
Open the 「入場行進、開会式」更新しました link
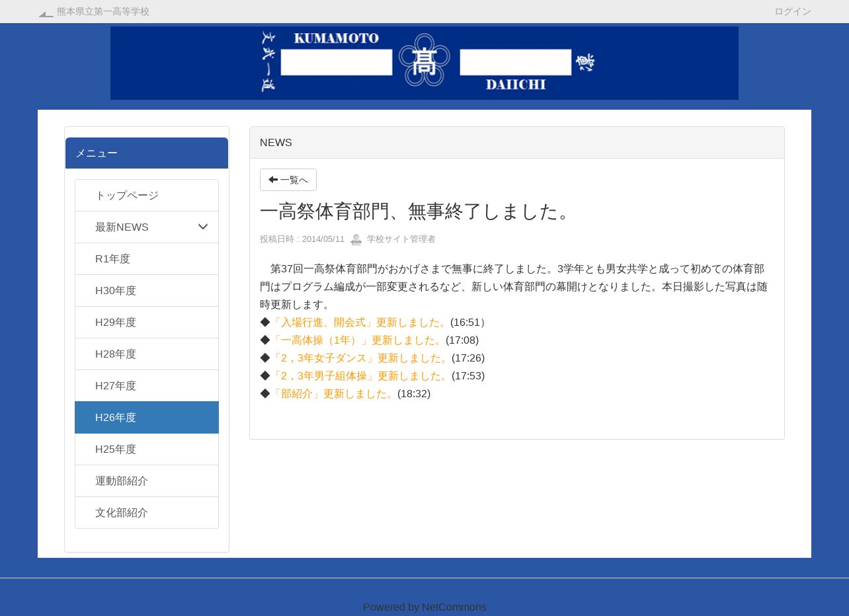pos(360,323)
